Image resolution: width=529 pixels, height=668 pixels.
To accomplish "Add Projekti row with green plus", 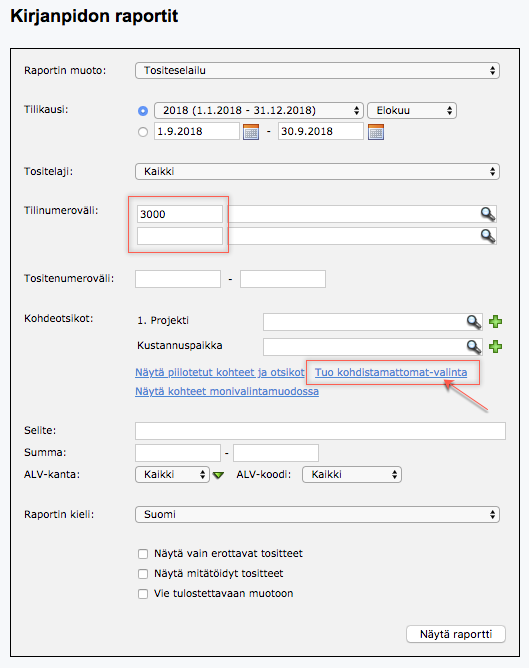I will [495, 322].
